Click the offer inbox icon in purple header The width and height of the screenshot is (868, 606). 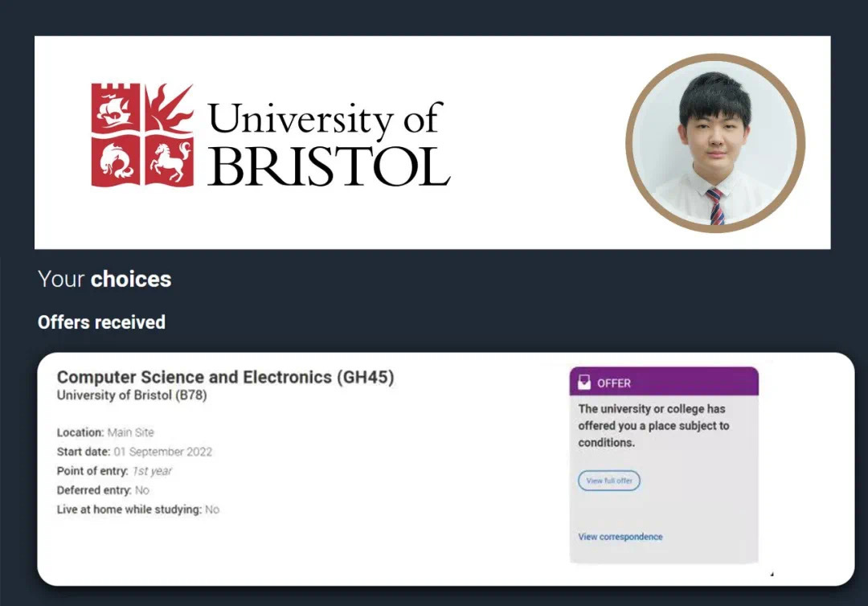[584, 383]
